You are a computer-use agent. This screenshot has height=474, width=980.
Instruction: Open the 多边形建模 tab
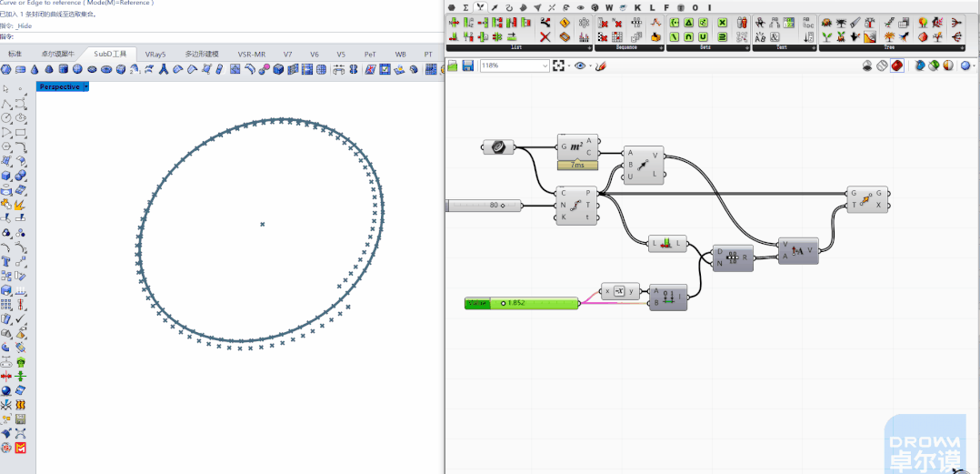[202, 54]
